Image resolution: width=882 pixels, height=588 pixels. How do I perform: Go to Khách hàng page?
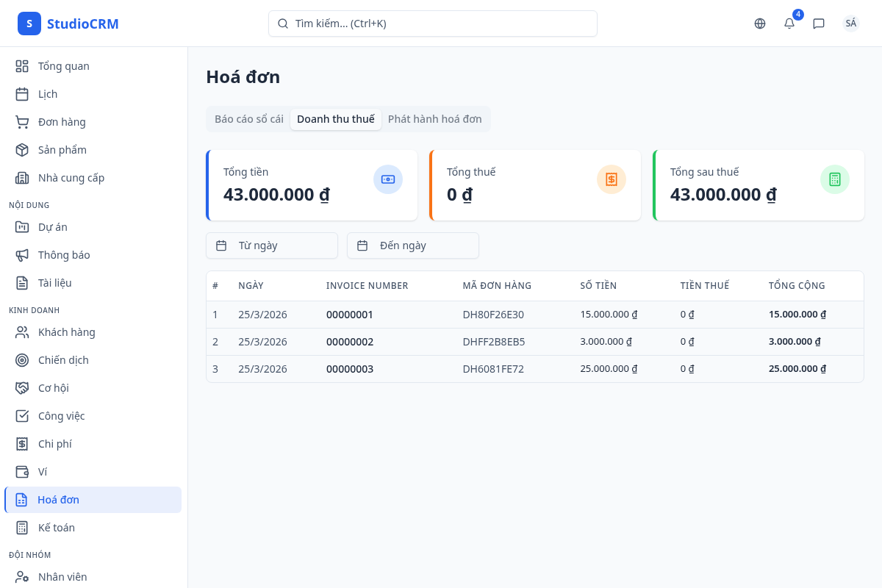[67, 332]
